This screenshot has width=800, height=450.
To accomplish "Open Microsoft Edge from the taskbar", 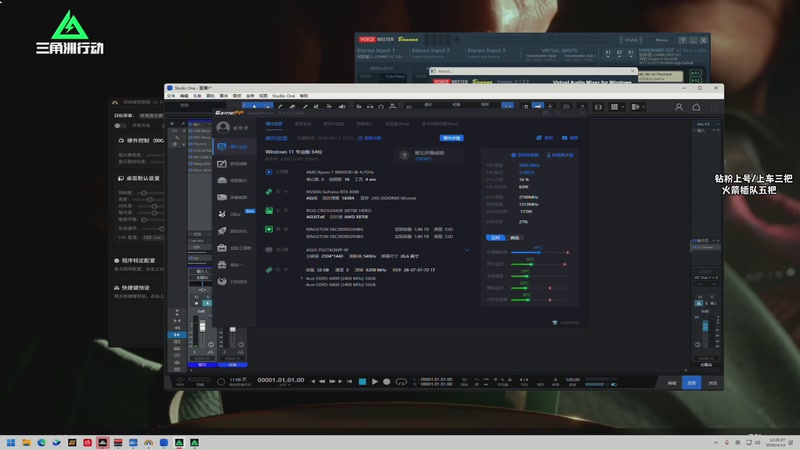I will click(x=41, y=442).
